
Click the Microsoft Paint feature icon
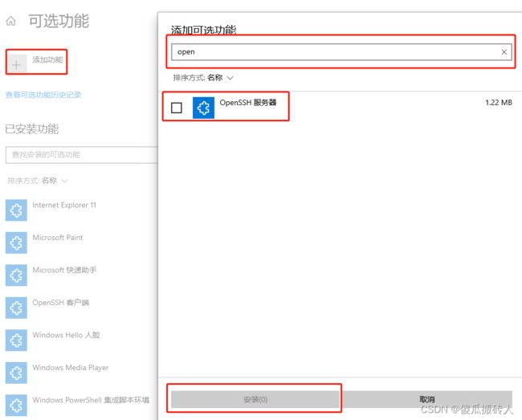16,243
